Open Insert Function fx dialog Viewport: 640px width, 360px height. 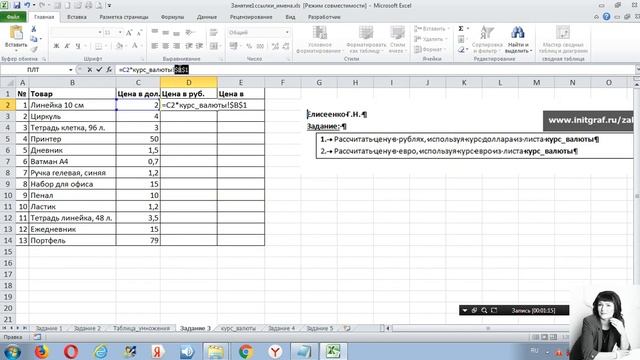click(x=109, y=70)
